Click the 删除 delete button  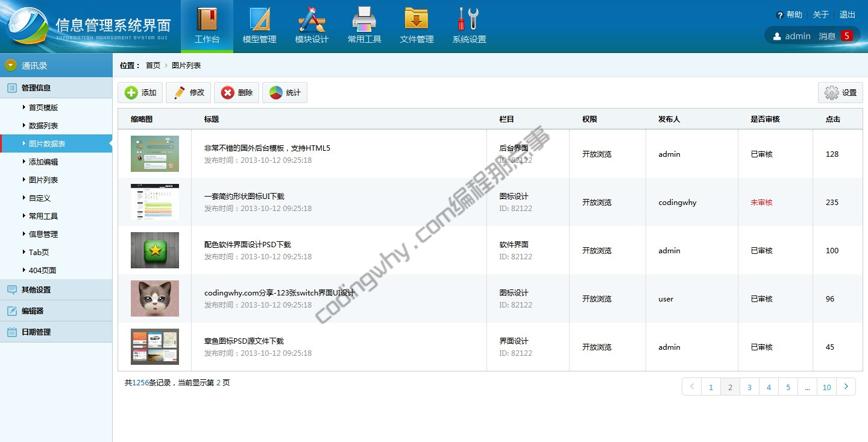pos(237,93)
